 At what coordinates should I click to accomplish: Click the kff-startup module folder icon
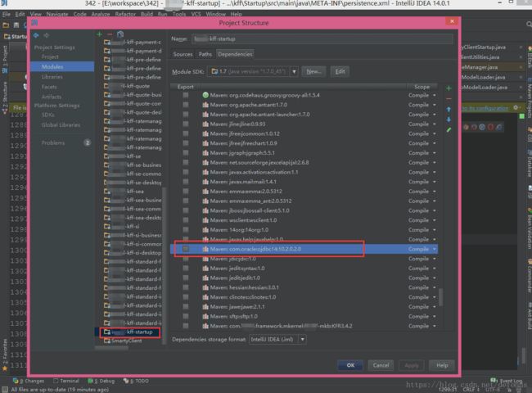[107, 332]
